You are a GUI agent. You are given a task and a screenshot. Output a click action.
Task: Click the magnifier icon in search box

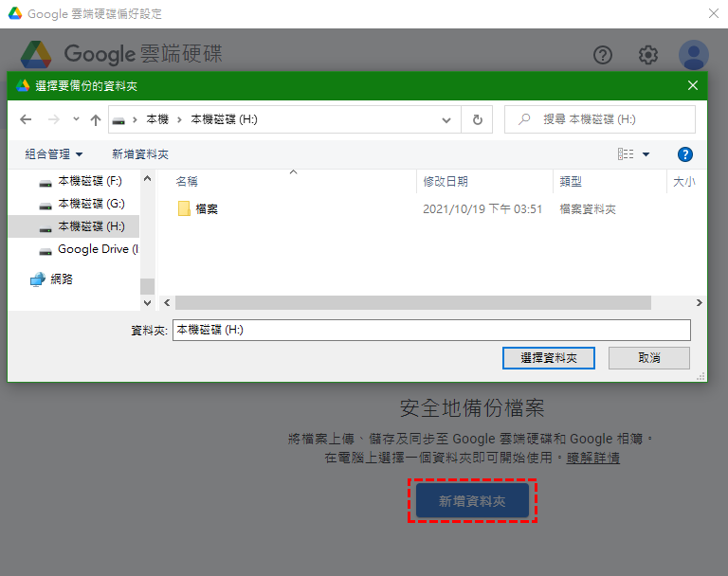[x=523, y=119]
